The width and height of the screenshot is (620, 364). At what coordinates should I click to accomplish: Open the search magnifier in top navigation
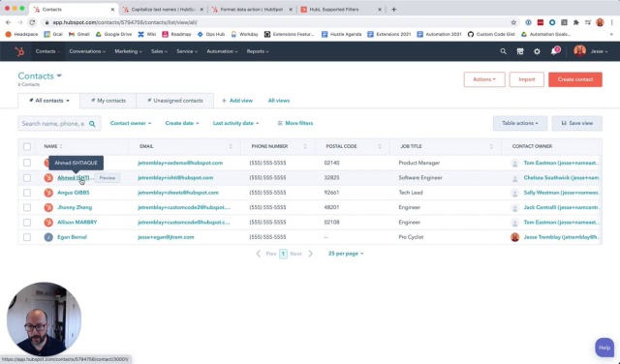coord(503,51)
